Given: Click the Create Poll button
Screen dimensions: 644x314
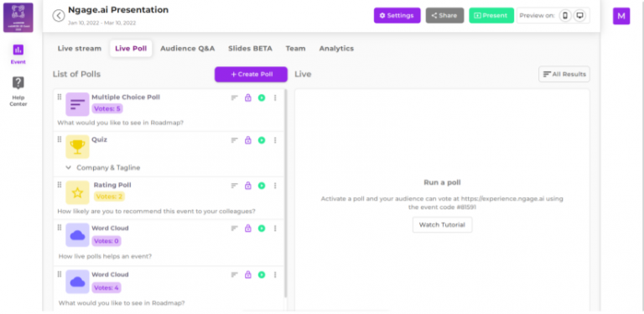Looking at the screenshot, I should (251, 75).
